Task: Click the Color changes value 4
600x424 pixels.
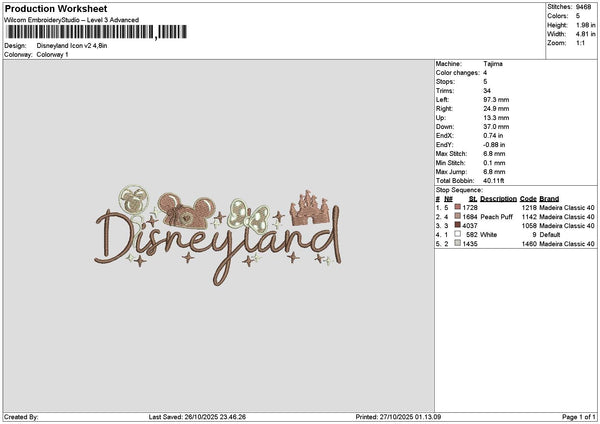Action: click(x=485, y=73)
